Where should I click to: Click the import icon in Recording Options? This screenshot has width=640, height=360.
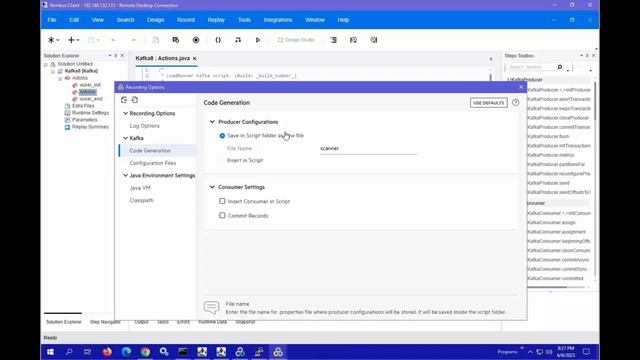click(124, 100)
